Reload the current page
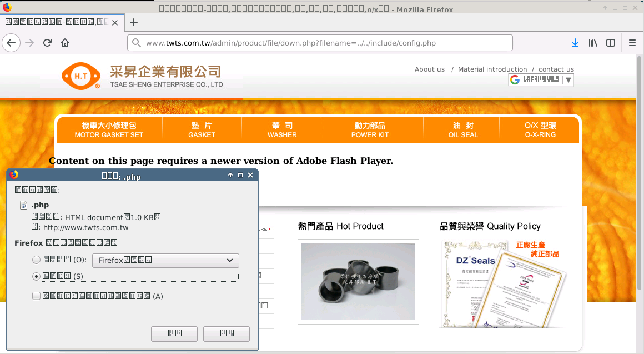The image size is (644, 354). point(47,43)
